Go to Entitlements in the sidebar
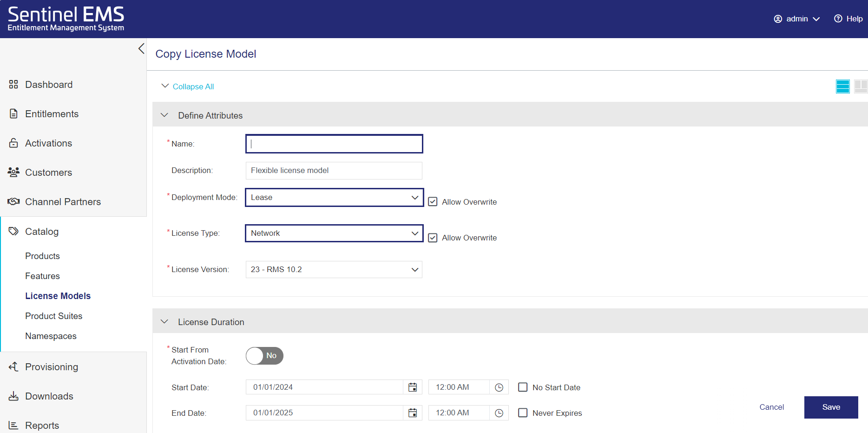Viewport: 868px width, 433px height. click(x=52, y=114)
